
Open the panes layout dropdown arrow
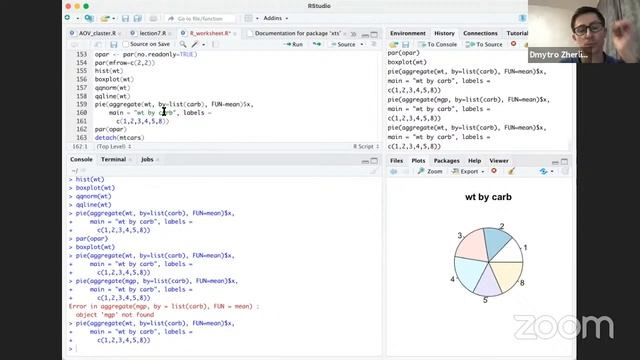(257, 18)
